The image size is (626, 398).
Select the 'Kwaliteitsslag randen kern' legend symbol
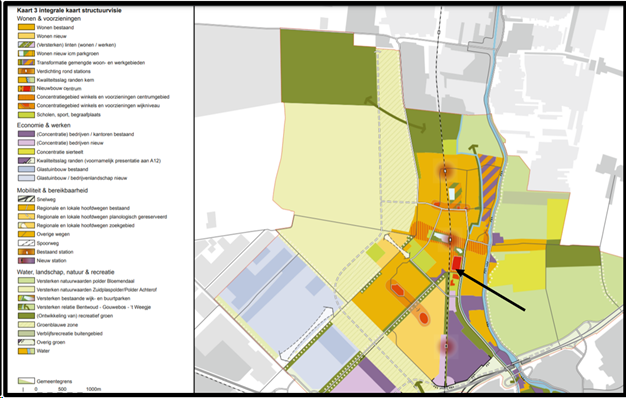[26, 80]
